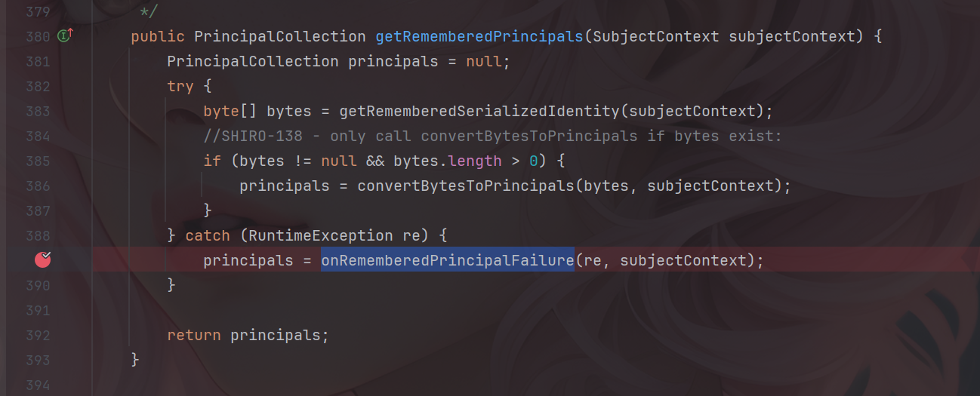This screenshot has height=396, width=980.
Task: Click the getRememberedPrincipals method name
Action: click(x=479, y=36)
